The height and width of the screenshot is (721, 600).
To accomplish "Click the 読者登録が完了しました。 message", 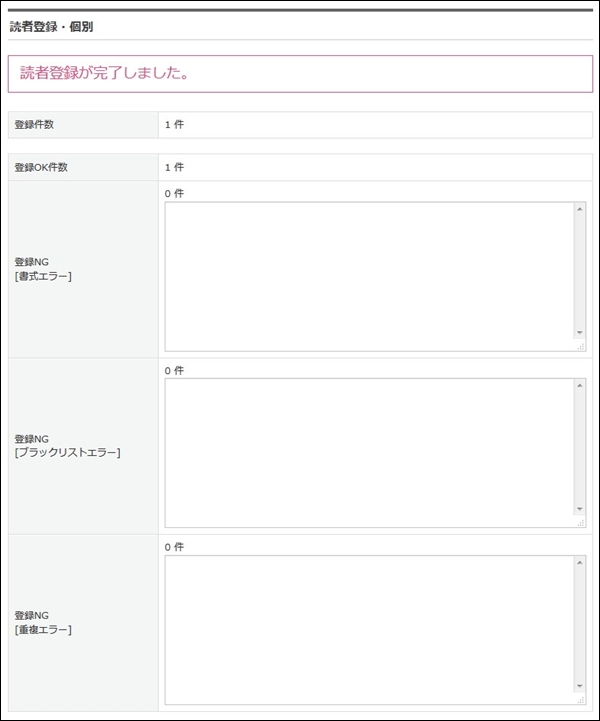I will point(105,73).
